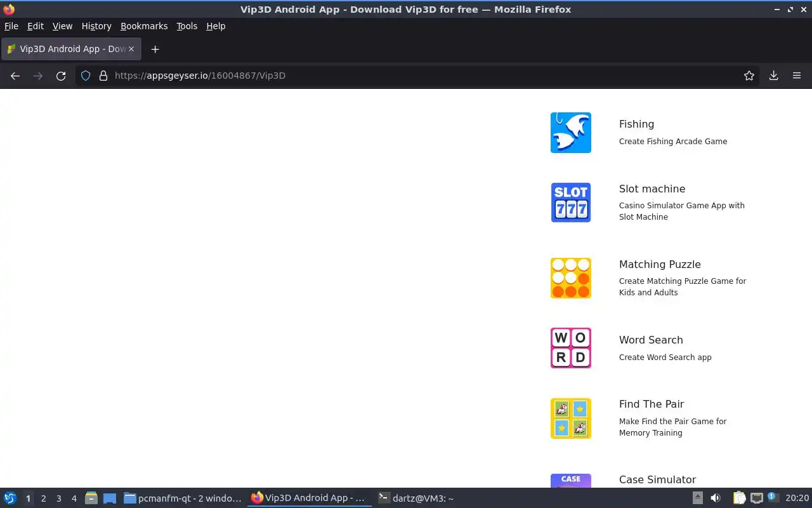Viewport: 812px width, 508px height.
Task: Click the 'Create Fishing Arcade Game' description
Action: [673, 142]
